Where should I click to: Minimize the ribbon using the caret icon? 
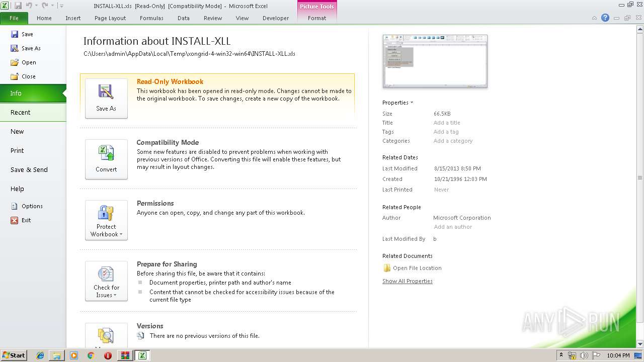(x=594, y=18)
